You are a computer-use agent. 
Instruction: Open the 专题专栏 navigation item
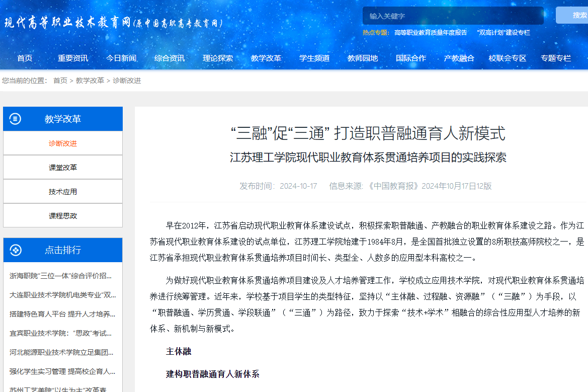[x=556, y=58]
